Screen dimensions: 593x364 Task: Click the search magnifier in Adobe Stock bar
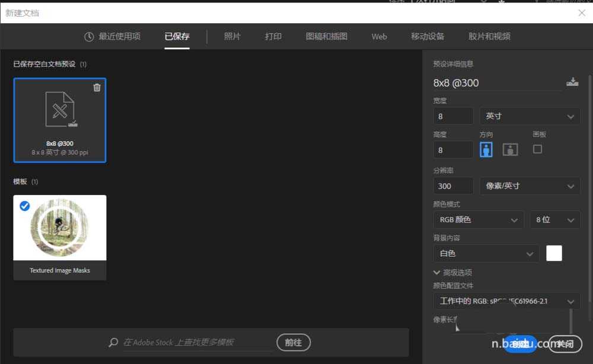coord(113,342)
